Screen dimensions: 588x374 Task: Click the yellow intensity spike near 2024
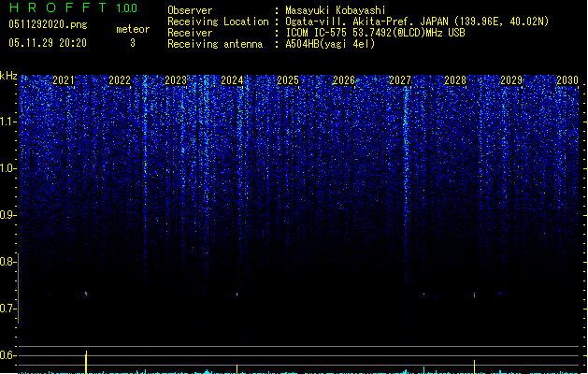tap(237, 368)
